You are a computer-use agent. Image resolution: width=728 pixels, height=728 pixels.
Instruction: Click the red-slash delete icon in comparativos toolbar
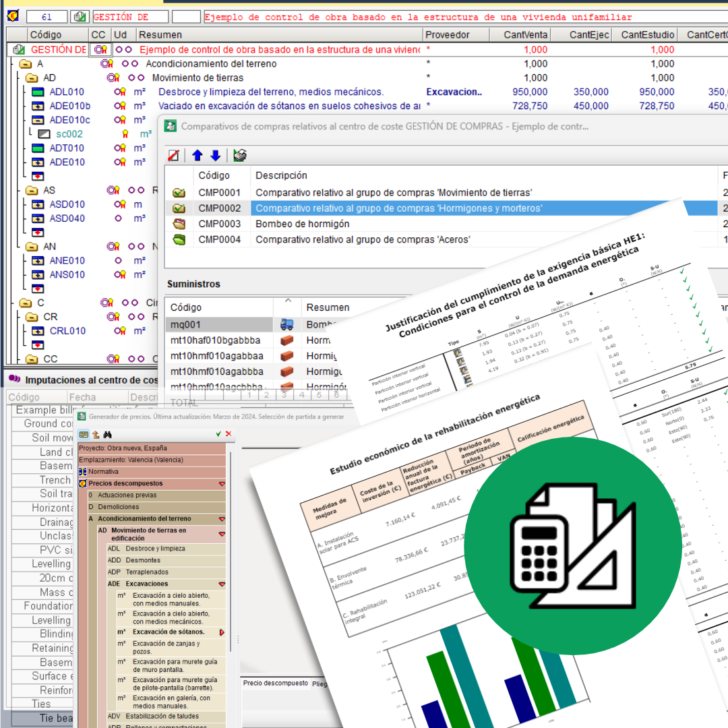click(x=173, y=156)
